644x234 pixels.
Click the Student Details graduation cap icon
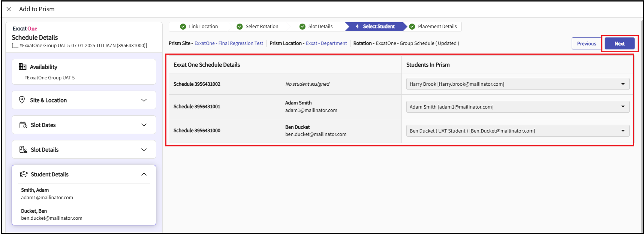pos(24,174)
